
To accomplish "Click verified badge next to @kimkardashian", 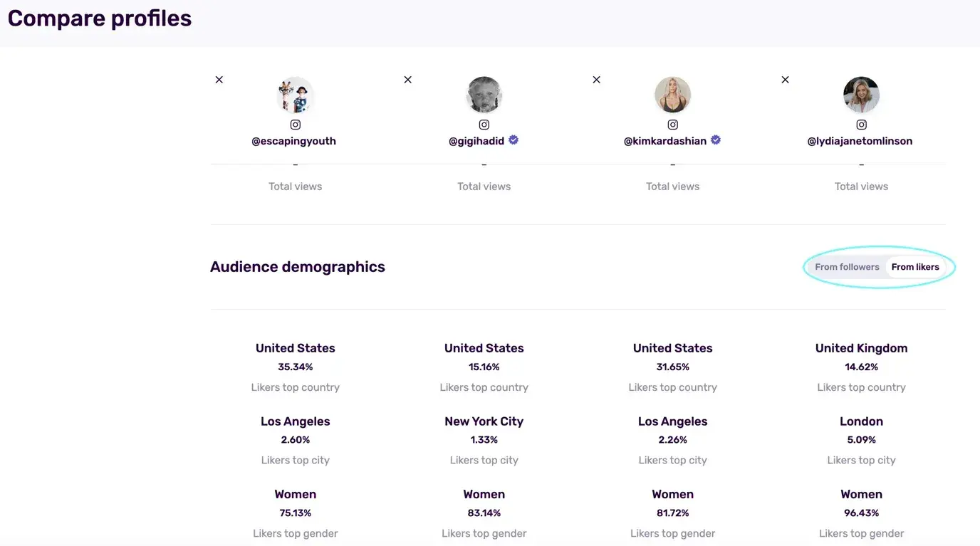I will 716,140.
